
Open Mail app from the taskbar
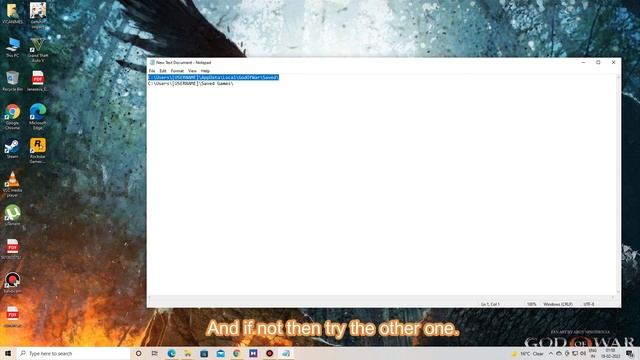click(220, 353)
